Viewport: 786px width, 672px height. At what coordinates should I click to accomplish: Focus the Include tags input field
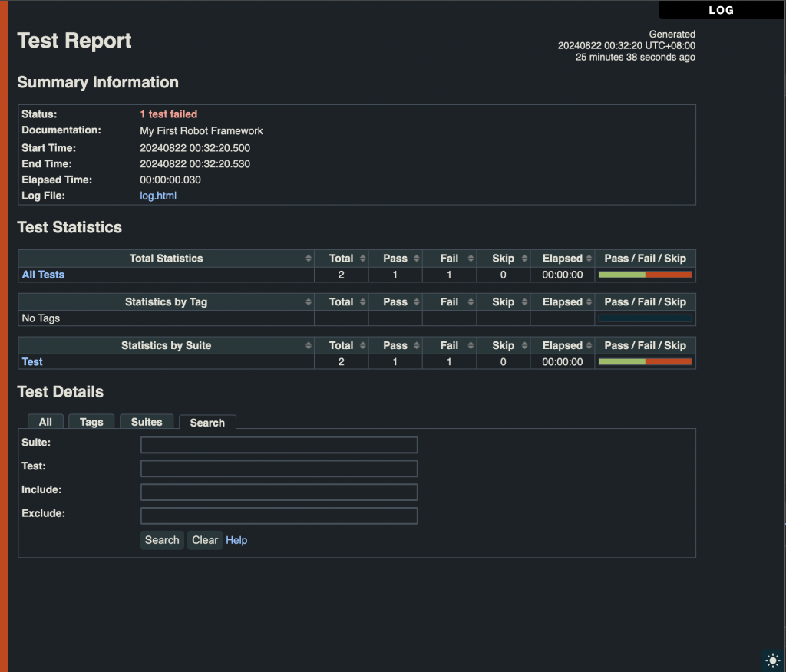point(279,492)
